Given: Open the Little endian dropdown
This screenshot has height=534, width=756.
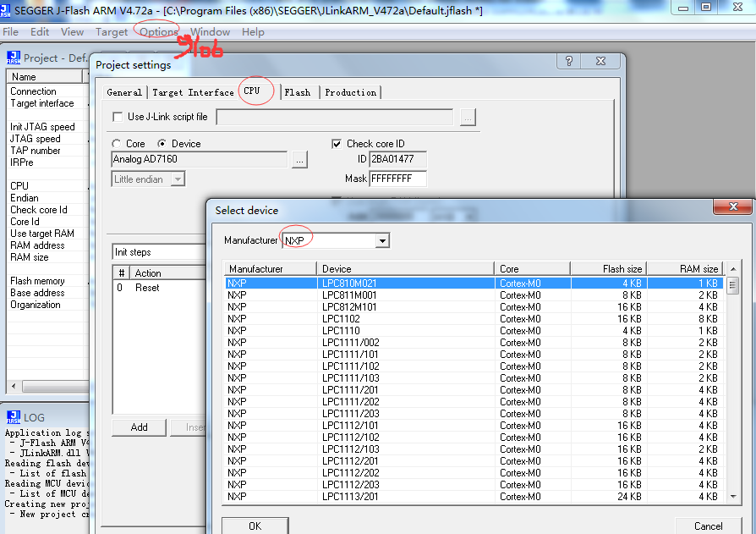Looking at the screenshot, I should tap(178, 179).
